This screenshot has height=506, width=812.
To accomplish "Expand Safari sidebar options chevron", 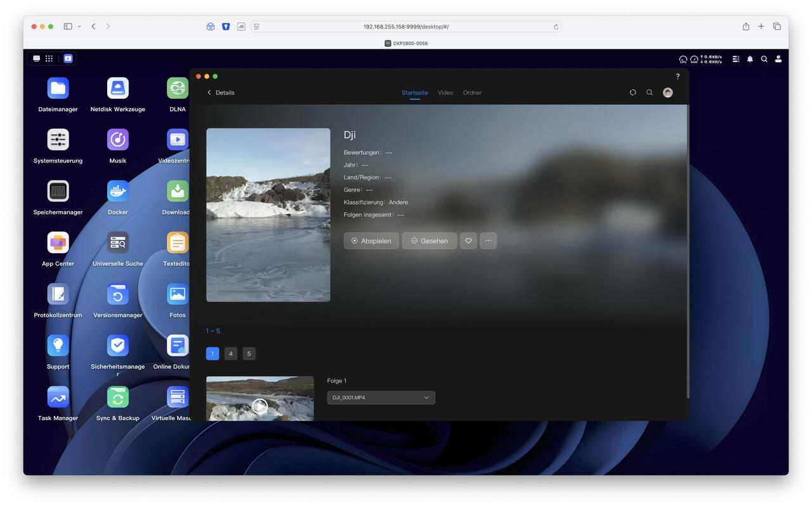I will 79,27.
